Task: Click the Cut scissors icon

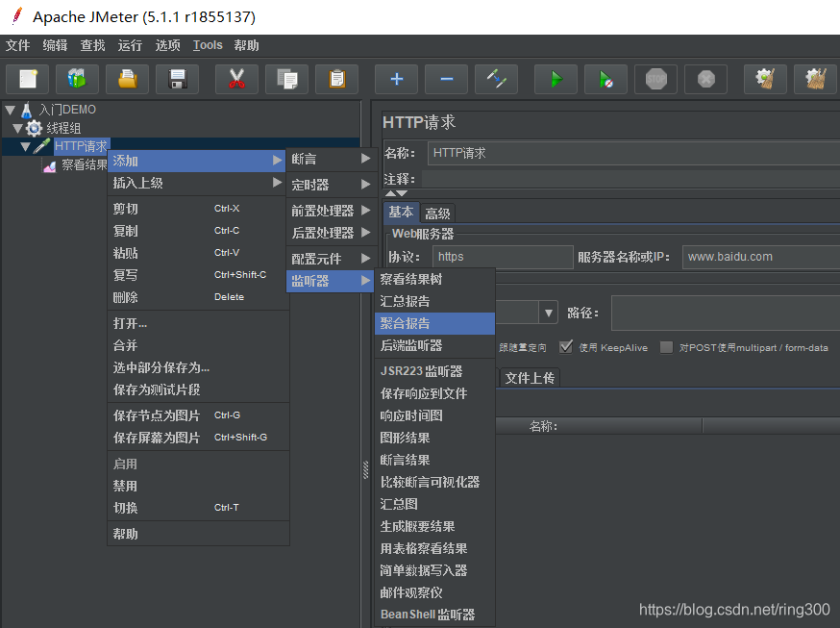Action: coord(236,79)
